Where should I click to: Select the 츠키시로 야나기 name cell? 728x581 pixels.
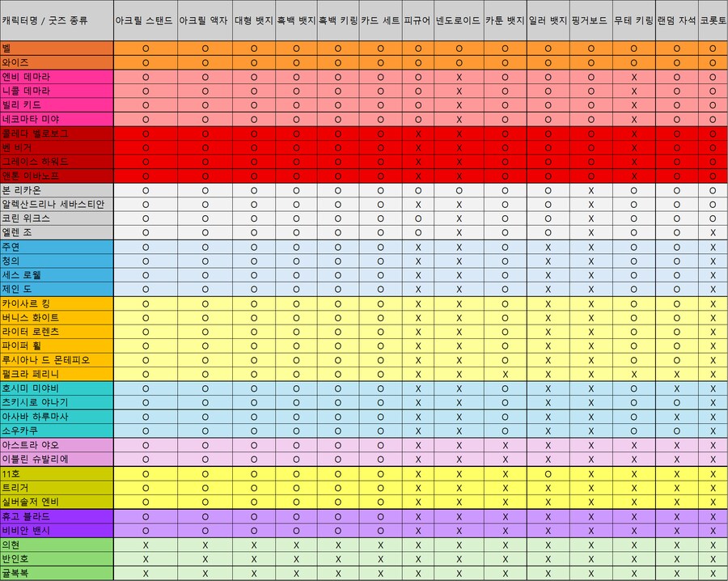pyautogui.click(x=57, y=402)
